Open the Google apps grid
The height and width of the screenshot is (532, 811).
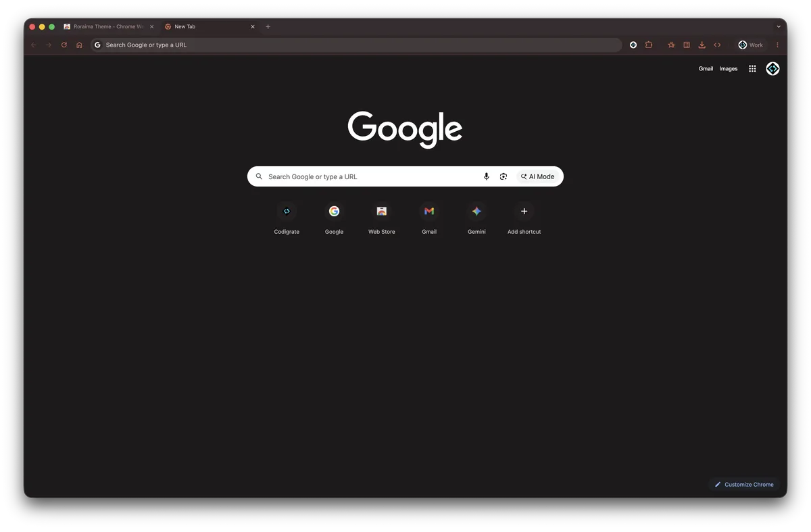pyautogui.click(x=752, y=69)
